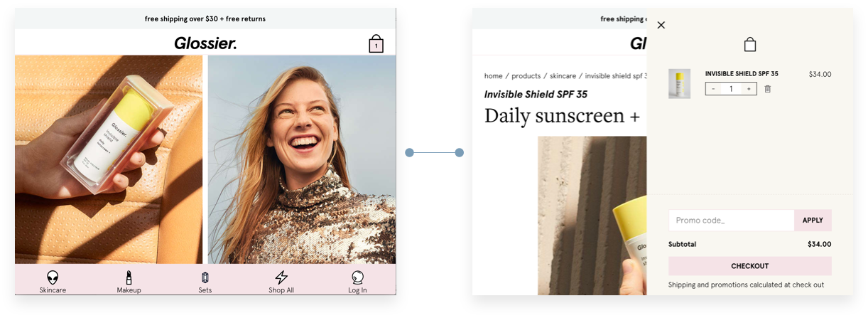
Task: Open the products breadcrumb link
Action: click(526, 76)
